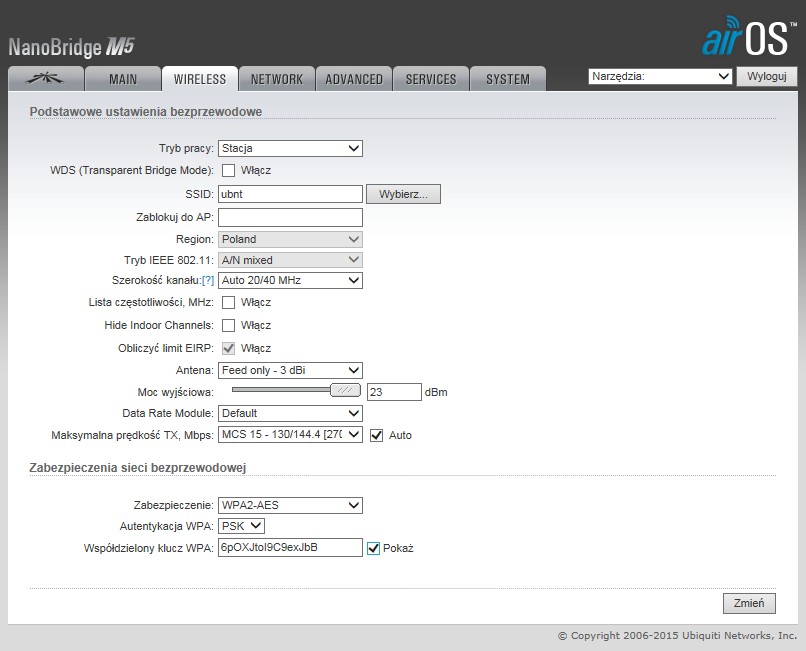Click the "Zabezpieczenia sieci bezprzewodowej" heading
Screen dimensions: 806x651
[x=138, y=467]
